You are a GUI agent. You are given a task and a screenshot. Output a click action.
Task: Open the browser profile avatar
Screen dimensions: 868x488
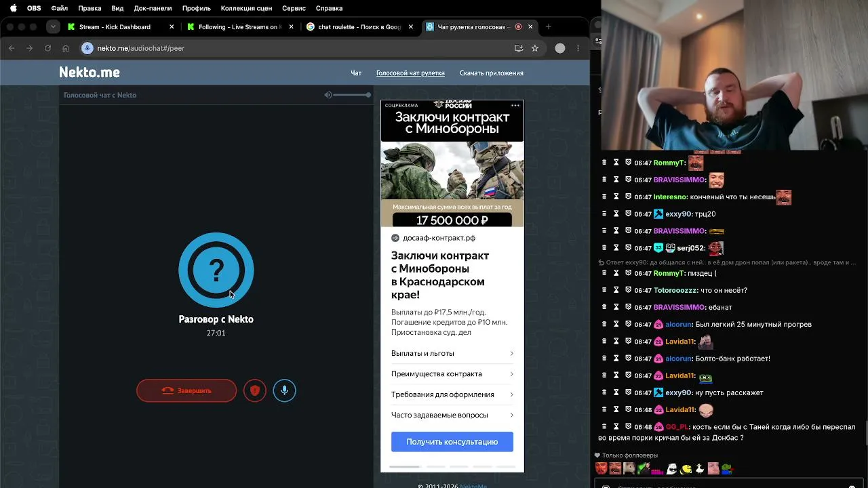tap(560, 48)
